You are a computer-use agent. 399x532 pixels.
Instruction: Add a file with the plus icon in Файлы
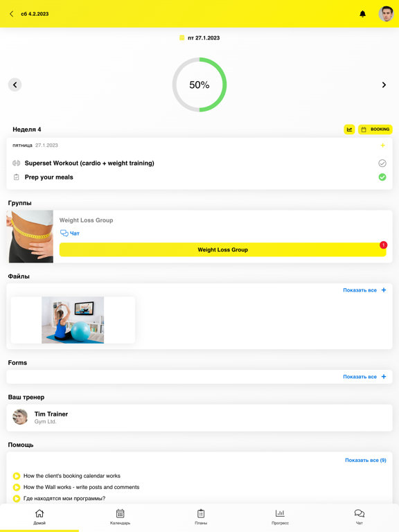[384, 290]
